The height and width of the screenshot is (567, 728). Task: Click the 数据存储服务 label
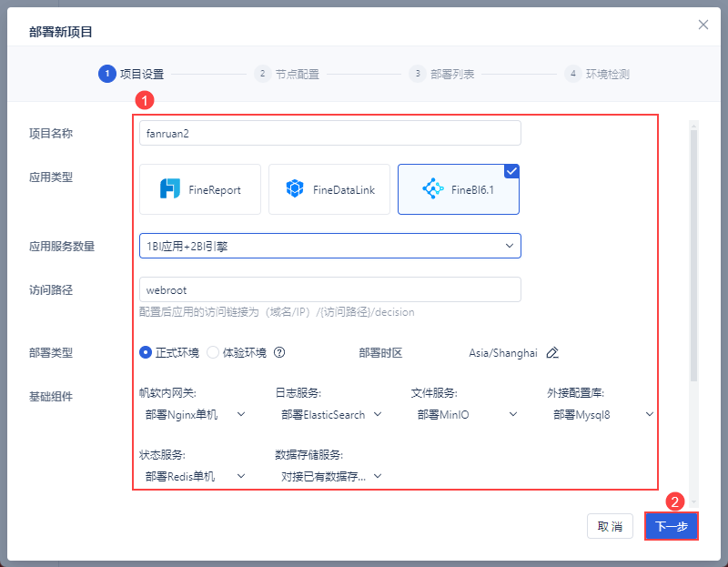(309, 455)
